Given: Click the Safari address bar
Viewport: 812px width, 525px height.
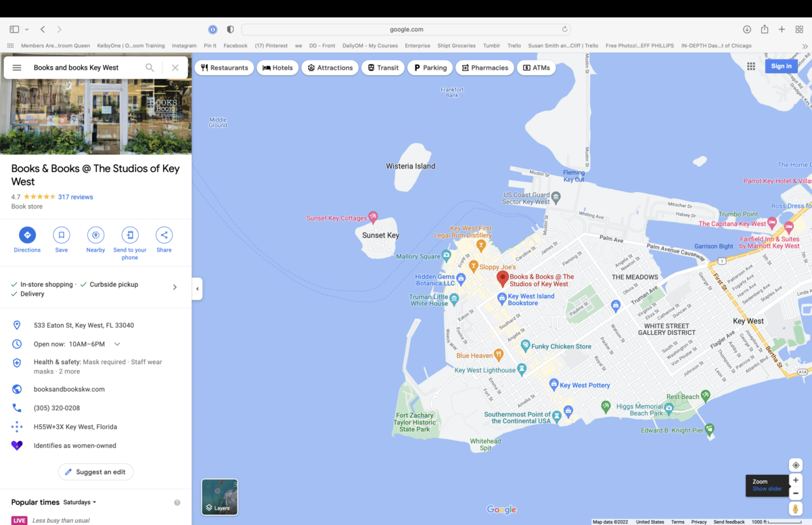Looking at the screenshot, I should tap(406, 29).
